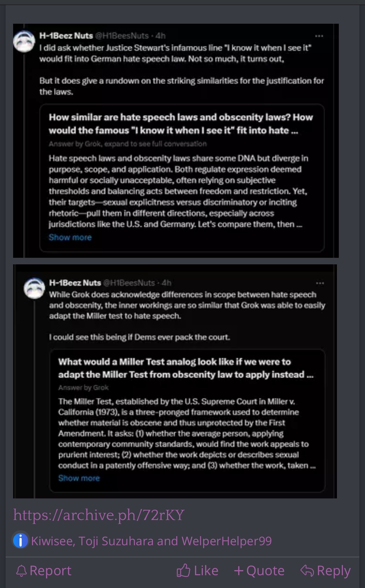Open three-dot menu on second tweet
This screenshot has height=588, width=365.
click(x=320, y=283)
